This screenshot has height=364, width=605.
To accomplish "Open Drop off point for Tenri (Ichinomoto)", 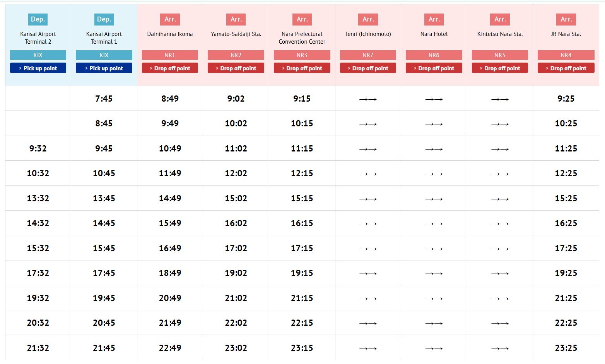I will (x=368, y=68).
